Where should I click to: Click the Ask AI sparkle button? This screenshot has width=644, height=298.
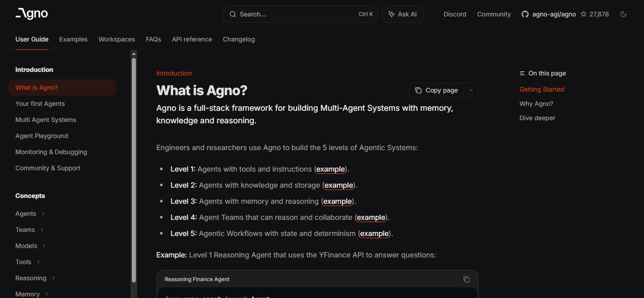click(x=403, y=14)
